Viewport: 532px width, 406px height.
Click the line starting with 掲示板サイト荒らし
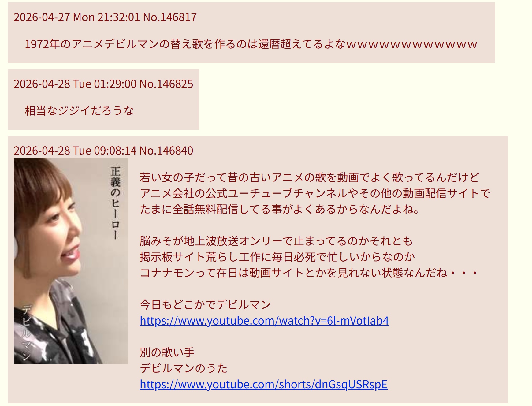[x=277, y=257]
